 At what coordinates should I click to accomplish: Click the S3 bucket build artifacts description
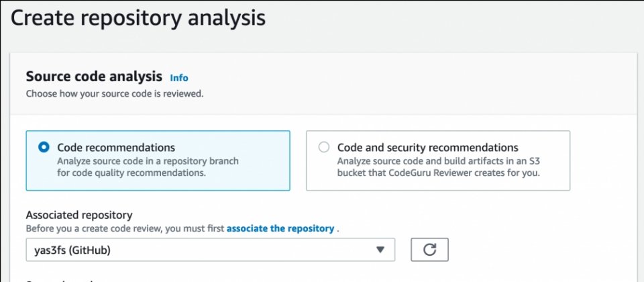click(x=439, y=167)
